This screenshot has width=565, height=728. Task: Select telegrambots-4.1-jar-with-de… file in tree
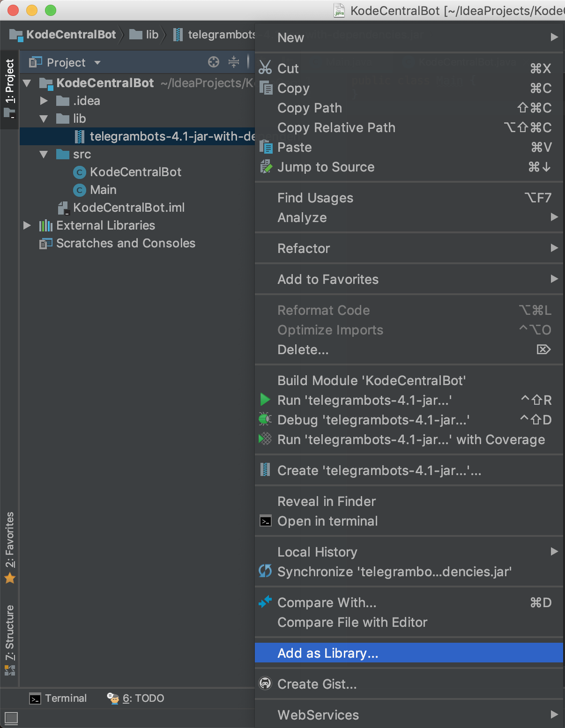(137, 136)
